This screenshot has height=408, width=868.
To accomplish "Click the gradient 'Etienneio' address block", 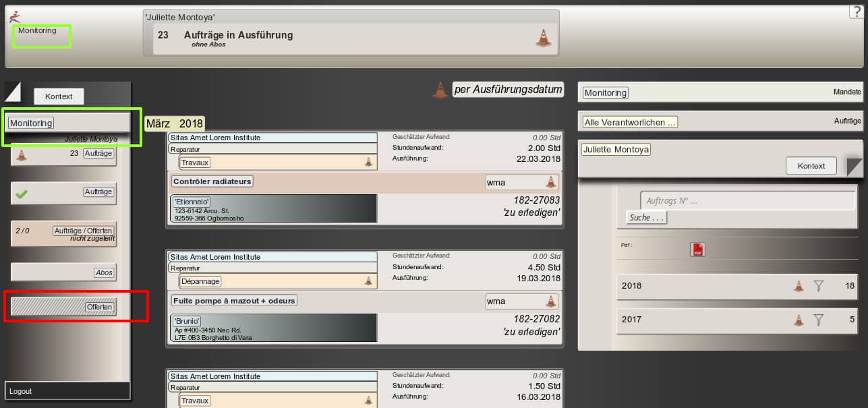I will click(274, 209).
